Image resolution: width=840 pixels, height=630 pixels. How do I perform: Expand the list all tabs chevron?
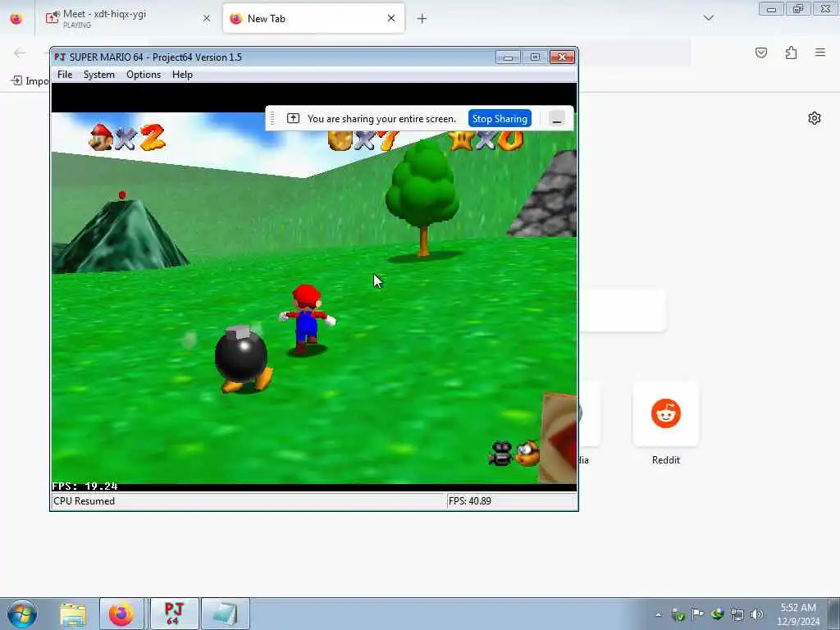(x=708, y=18)
